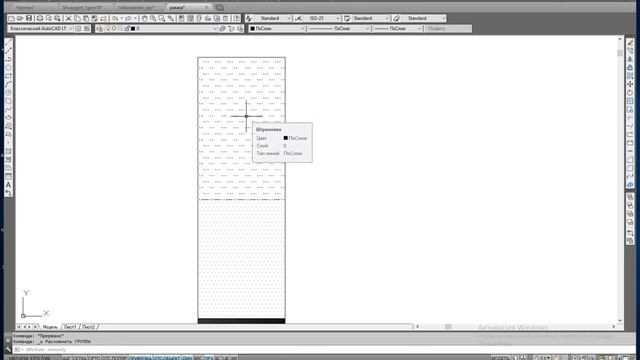Image resolution: width=640 pixels, height=360 pixels.
Task: Select the Mirror tool
Action: pyautogui.click(x=630, y=59)
